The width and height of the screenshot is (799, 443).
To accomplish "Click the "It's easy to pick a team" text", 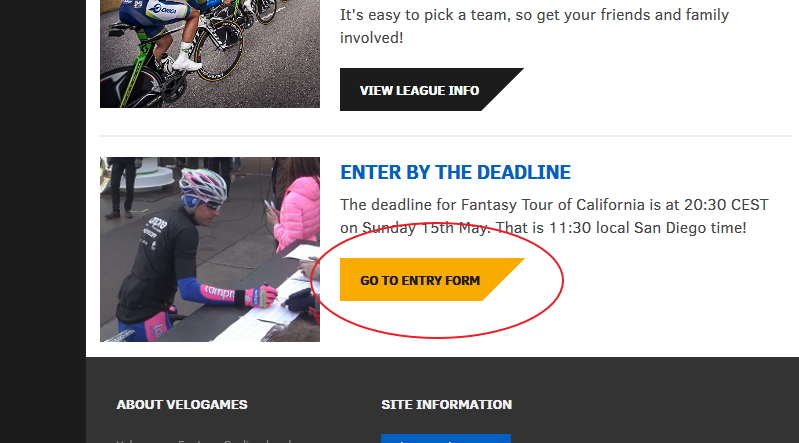I will pos(432,15).
